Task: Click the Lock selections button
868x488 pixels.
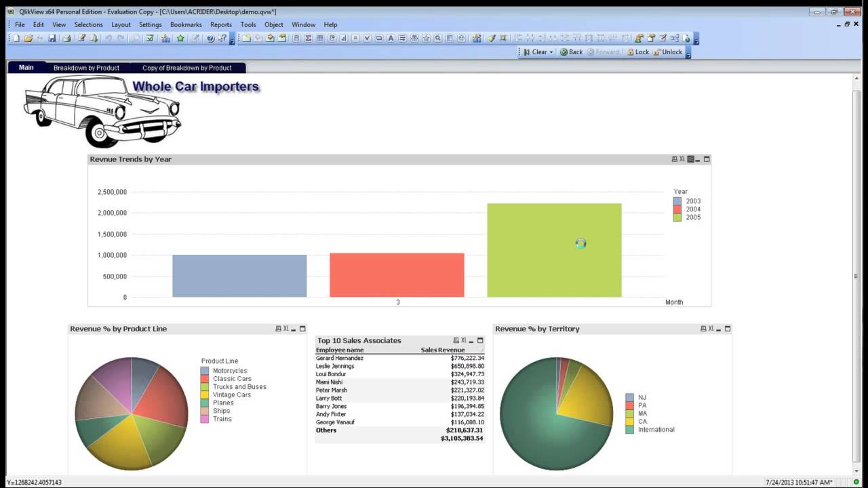Action: (x=637, y=52)
